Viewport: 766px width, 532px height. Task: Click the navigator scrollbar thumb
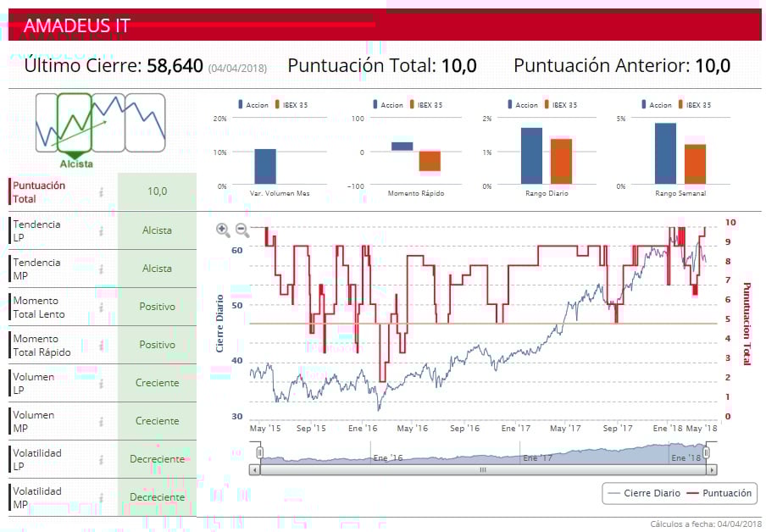click(483, 470)
